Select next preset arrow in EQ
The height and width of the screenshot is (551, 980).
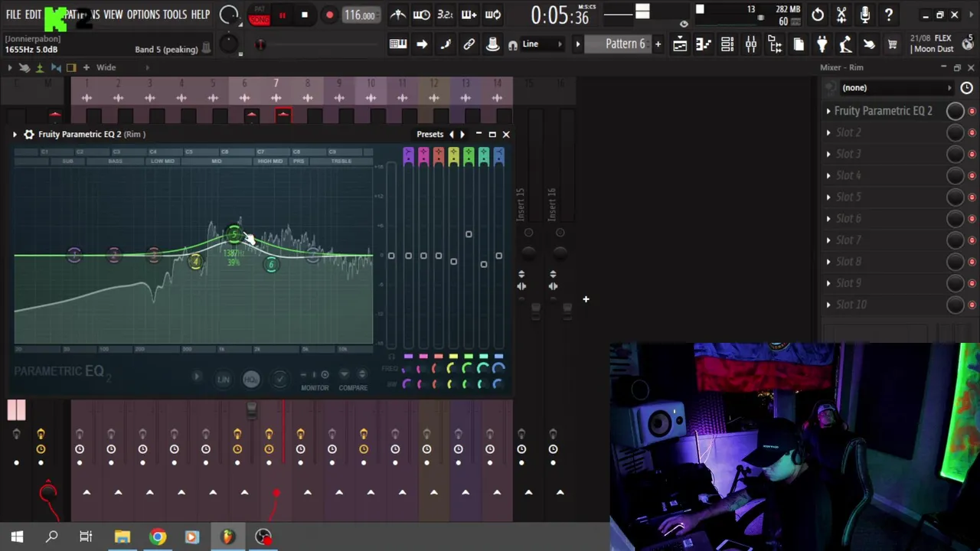(x=462, y=134)
